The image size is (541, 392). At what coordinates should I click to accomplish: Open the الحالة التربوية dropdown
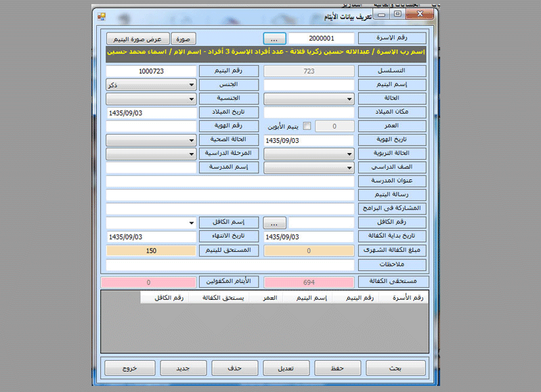[309, 154]
